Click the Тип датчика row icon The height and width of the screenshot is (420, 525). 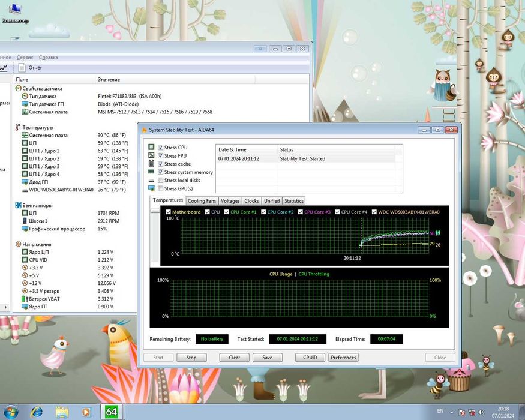[x=25, y=96]
